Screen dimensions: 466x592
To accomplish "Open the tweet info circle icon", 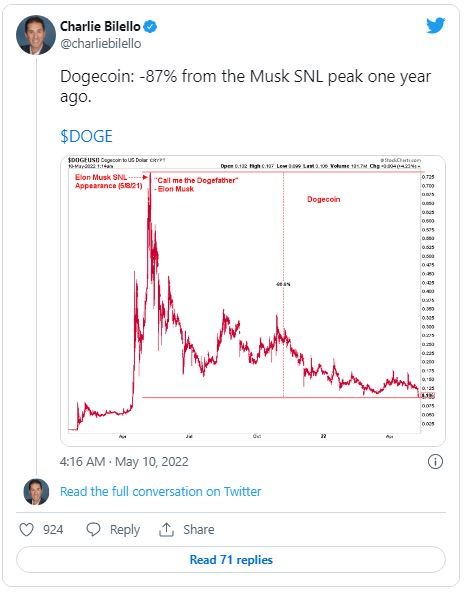I will tap(435, 461).
